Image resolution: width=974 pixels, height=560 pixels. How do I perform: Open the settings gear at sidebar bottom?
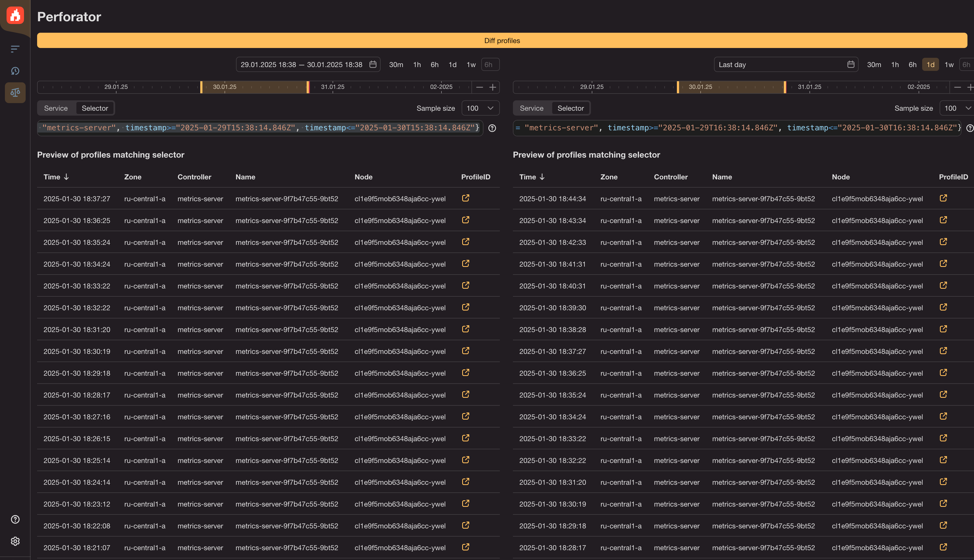click(15, 541)
